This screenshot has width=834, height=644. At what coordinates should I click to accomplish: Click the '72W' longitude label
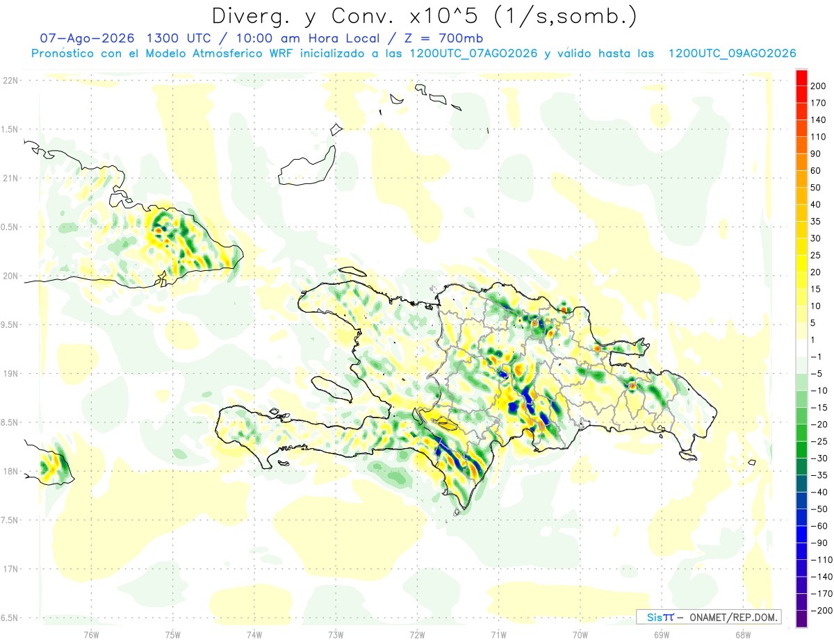pyautogui.click(x=417, y=634)
